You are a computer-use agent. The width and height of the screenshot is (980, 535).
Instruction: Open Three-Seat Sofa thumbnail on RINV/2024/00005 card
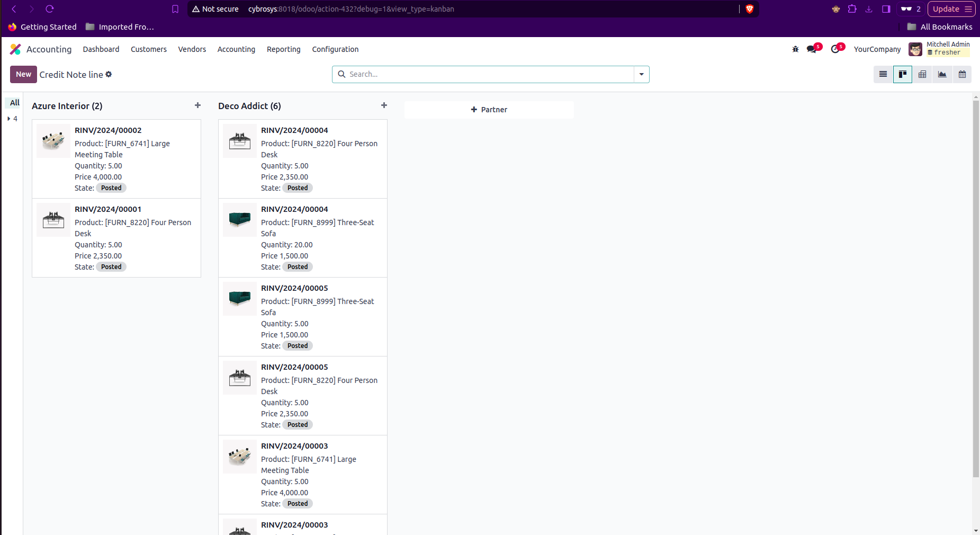(x=240, y=299)
